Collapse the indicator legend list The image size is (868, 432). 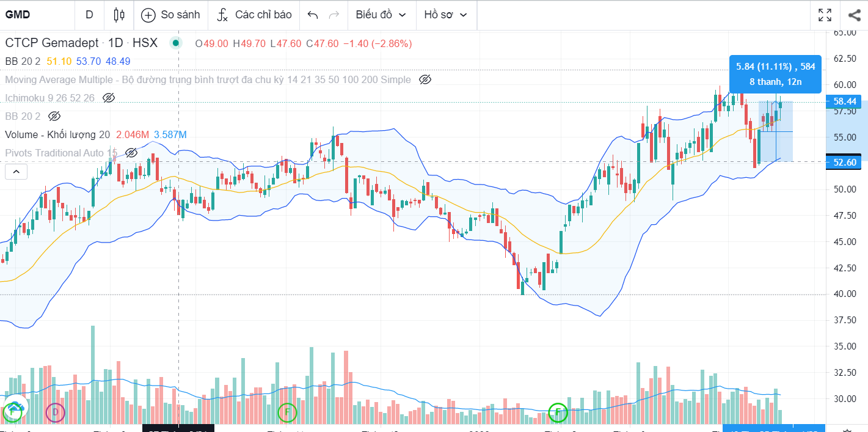pyautogui.click(x=16, y=172)
